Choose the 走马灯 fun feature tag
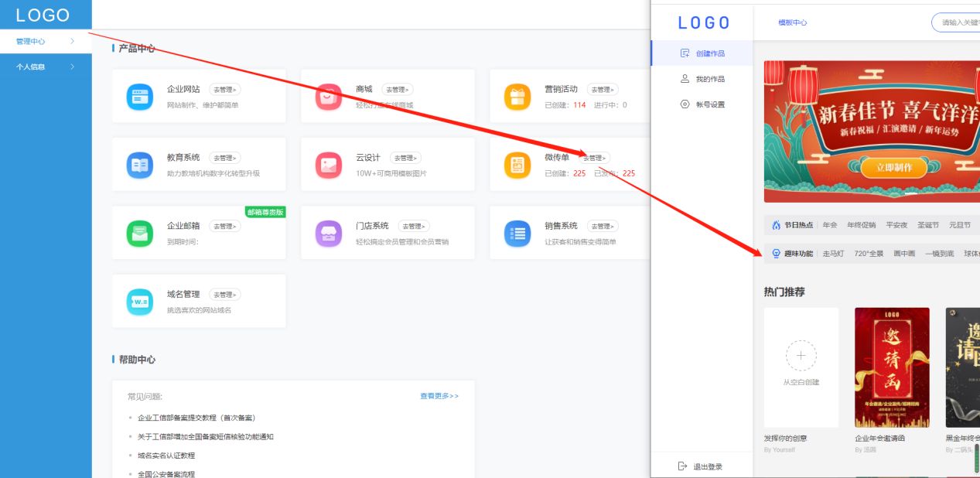Viewport: 980px width, 478px height. (833, 253)
